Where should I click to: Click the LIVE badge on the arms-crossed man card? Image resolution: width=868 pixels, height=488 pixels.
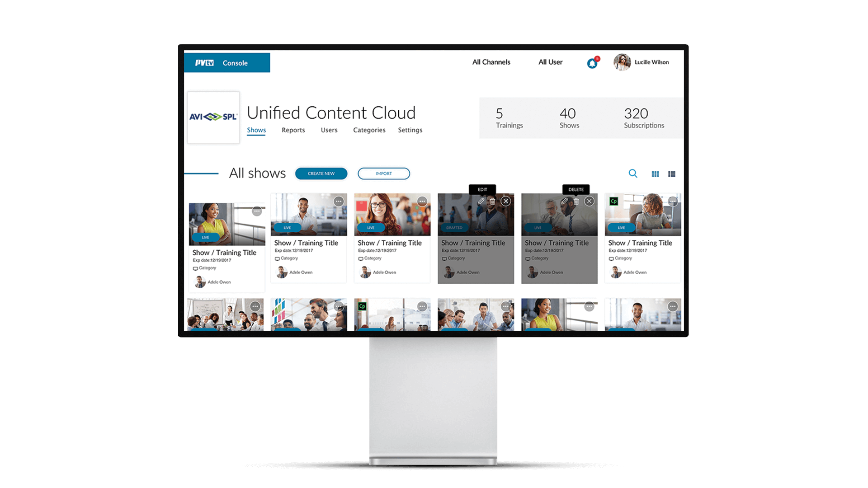click(288, 228)
